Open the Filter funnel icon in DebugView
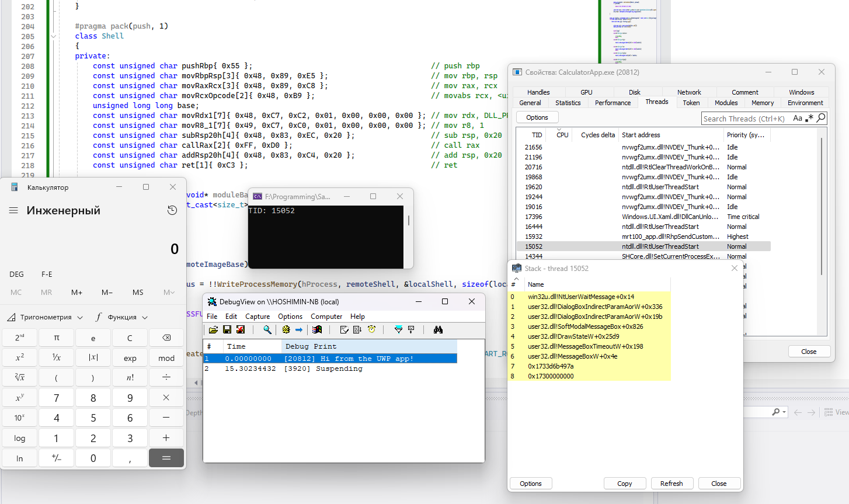This screenshot has width=849, height=504. (398, 330)
